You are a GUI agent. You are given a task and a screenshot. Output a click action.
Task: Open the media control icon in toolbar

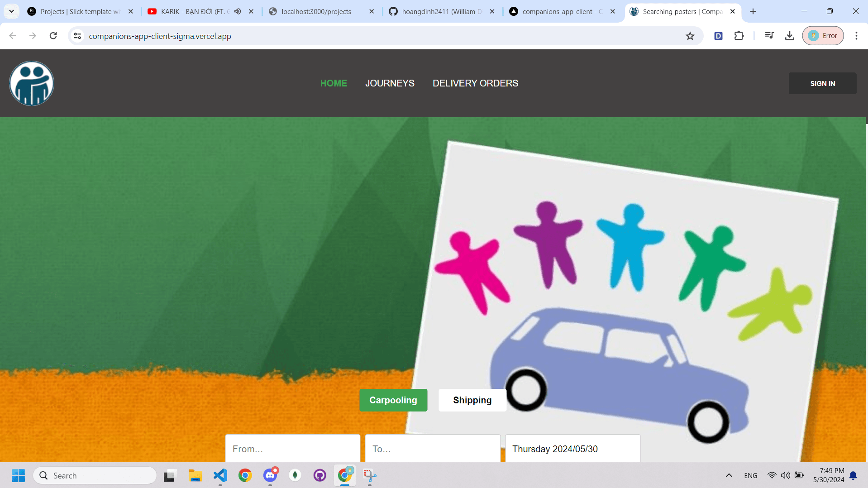point(769,36)
